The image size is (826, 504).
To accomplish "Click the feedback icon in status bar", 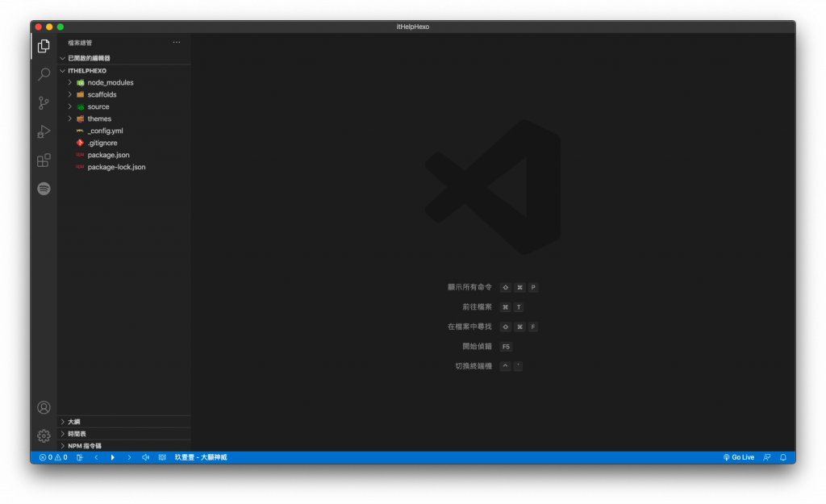I will click(767, 457).
